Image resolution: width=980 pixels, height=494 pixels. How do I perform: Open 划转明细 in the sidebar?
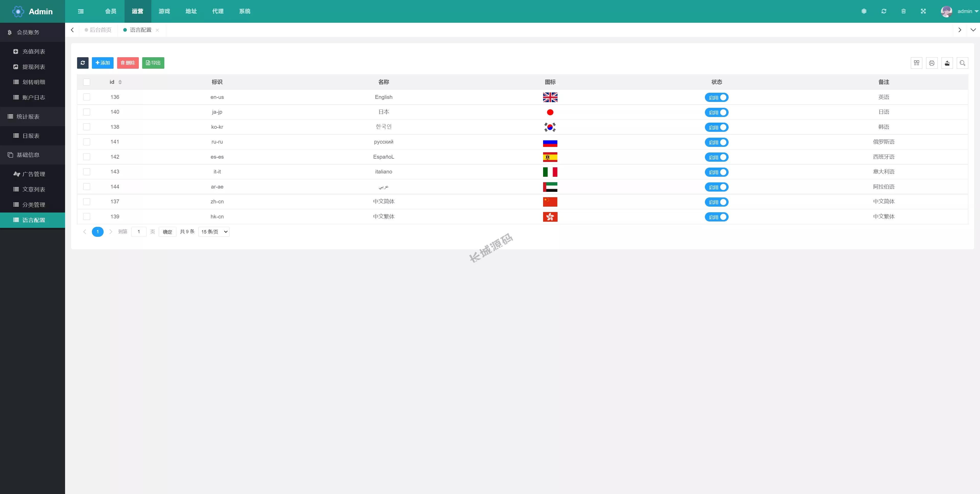pos(32,82)
